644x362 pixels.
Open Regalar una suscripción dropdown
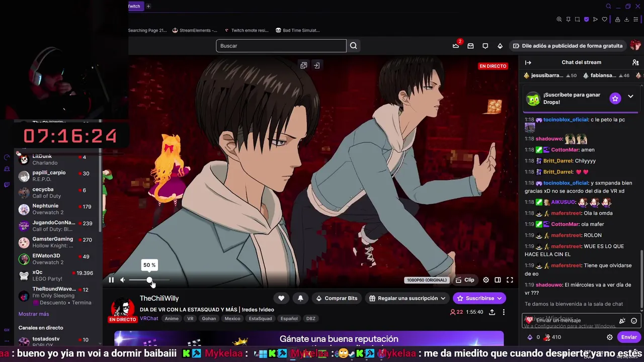407,298
